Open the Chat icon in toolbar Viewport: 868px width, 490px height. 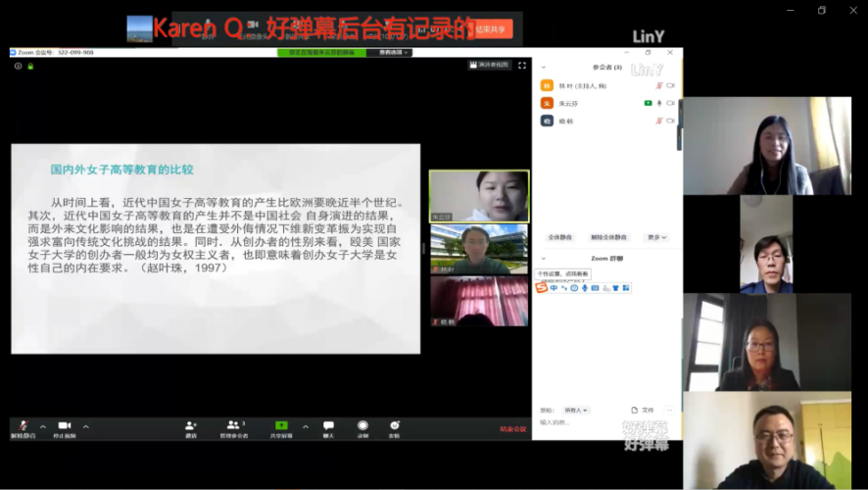[329, 426]
